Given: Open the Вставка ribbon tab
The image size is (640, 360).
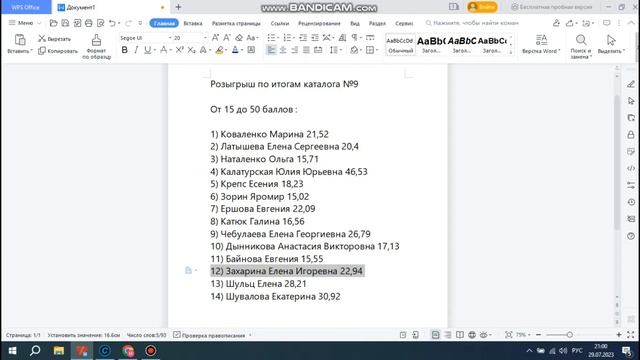Looking at the screenshot, I should [193, 23].
